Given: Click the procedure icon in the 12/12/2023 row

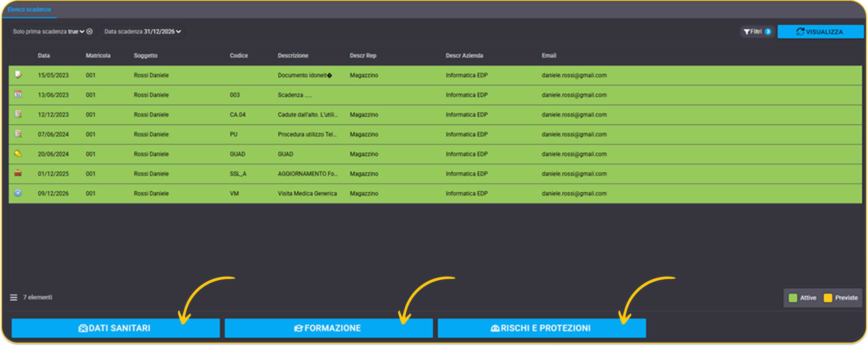Looking at the screenshot, I should pyautogui.click(x=18, y=114).
